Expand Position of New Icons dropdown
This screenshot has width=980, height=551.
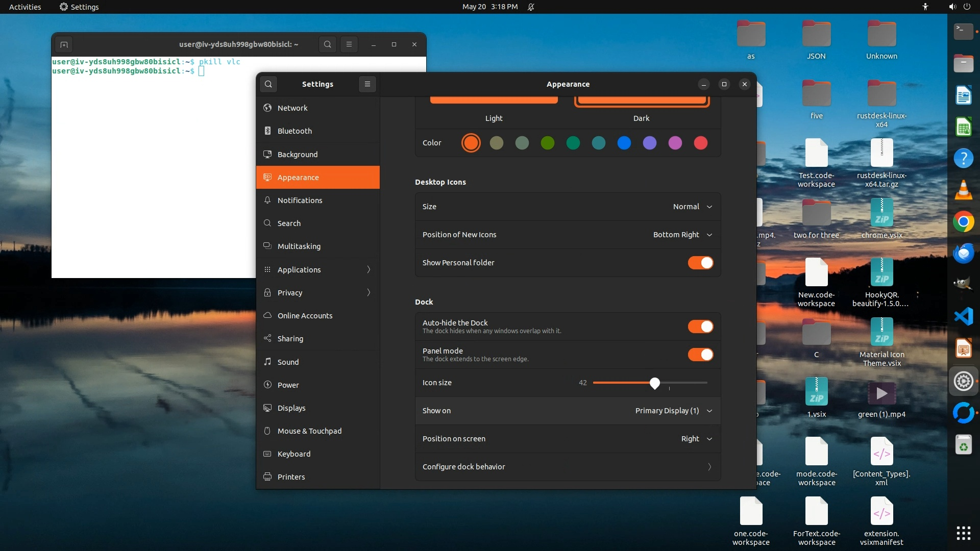[x=682, y=235]
